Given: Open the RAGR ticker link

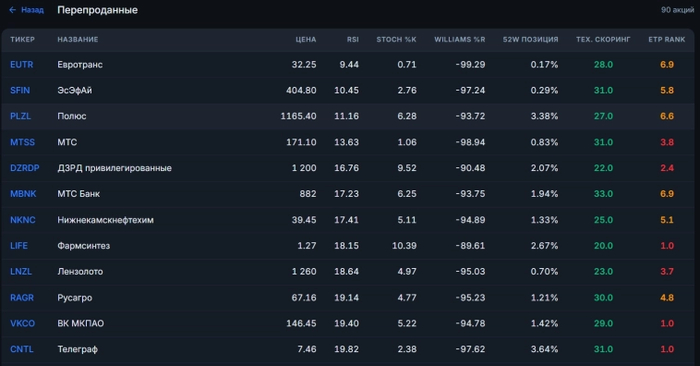Looking at the screenshot, I should [22, 297].
